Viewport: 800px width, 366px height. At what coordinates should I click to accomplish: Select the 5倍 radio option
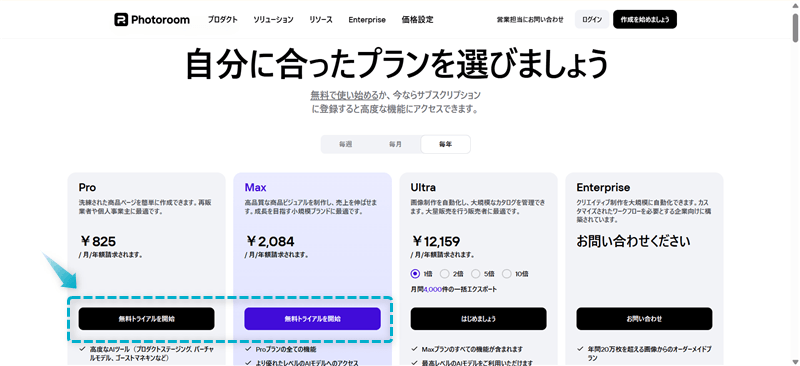tap(476, 274)
